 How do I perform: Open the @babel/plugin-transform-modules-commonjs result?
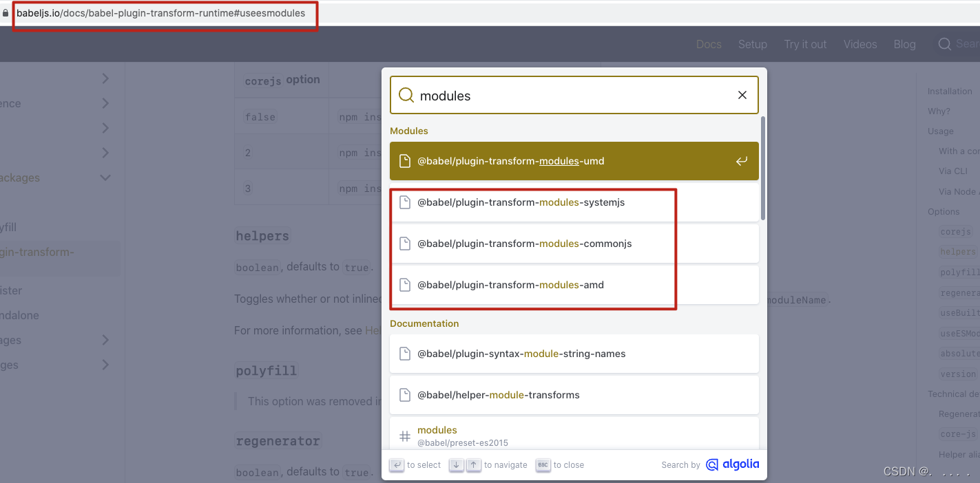coord(574,244)
